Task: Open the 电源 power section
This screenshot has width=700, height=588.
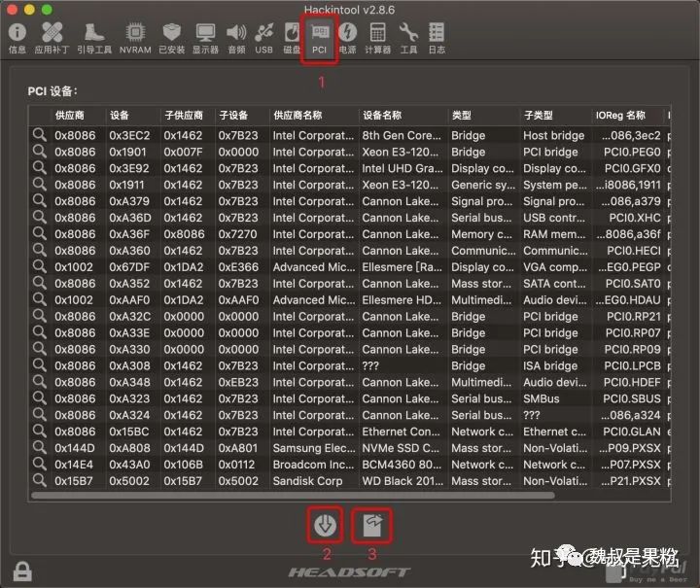Action: [347, 38]
